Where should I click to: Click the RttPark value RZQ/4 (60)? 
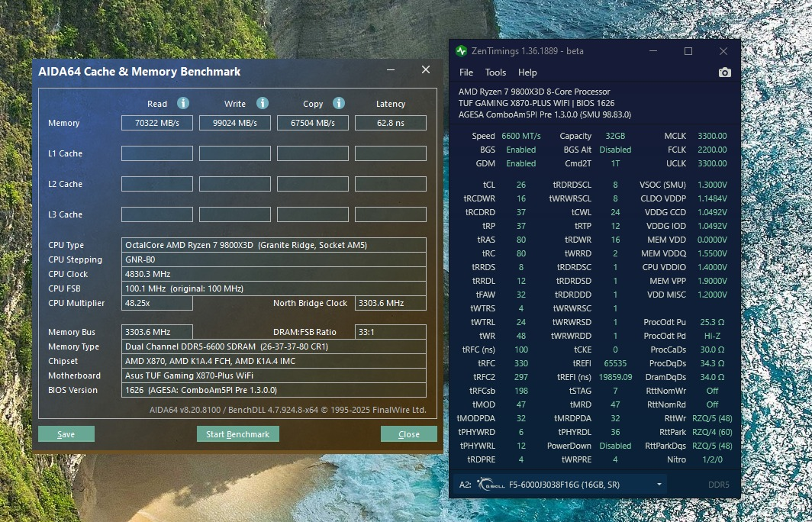tap(712, 432)
